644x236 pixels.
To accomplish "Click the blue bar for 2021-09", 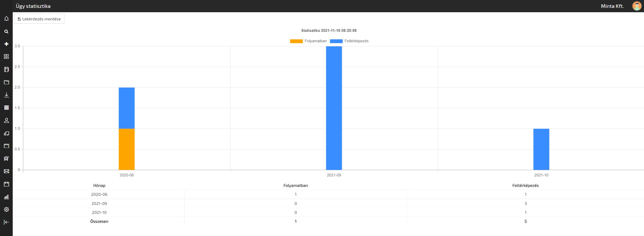I will (x=334, y=108).
